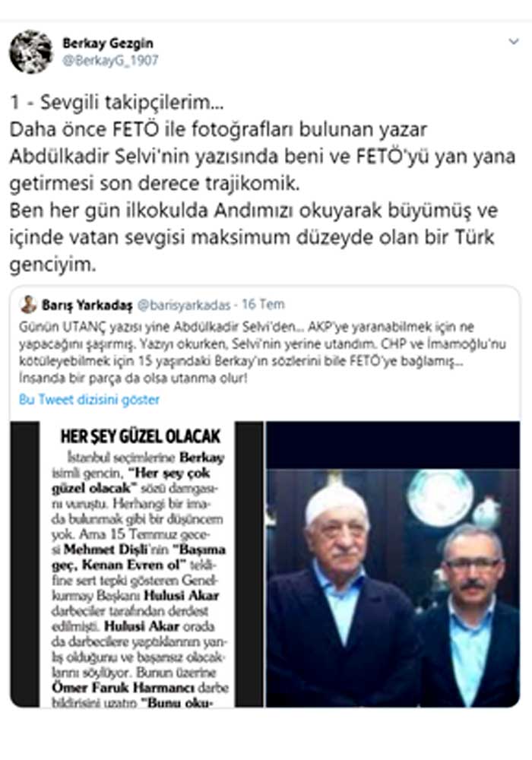Open the Barış Yarkadaş name in quoted tweet
532x760 pixels.
tap(87, 305)
